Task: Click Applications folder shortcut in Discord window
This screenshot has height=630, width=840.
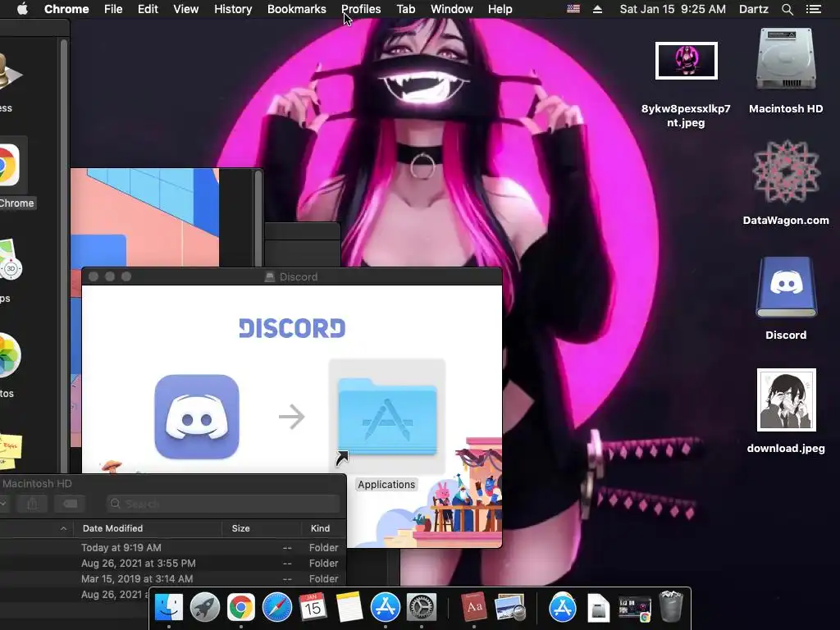Action: click(x=387, y=418)
